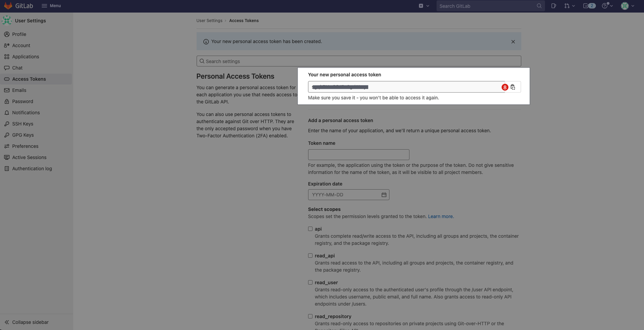Click User Settings breadcrumb link
Viewport: 644px width, 330px height.
pos(209,21)
